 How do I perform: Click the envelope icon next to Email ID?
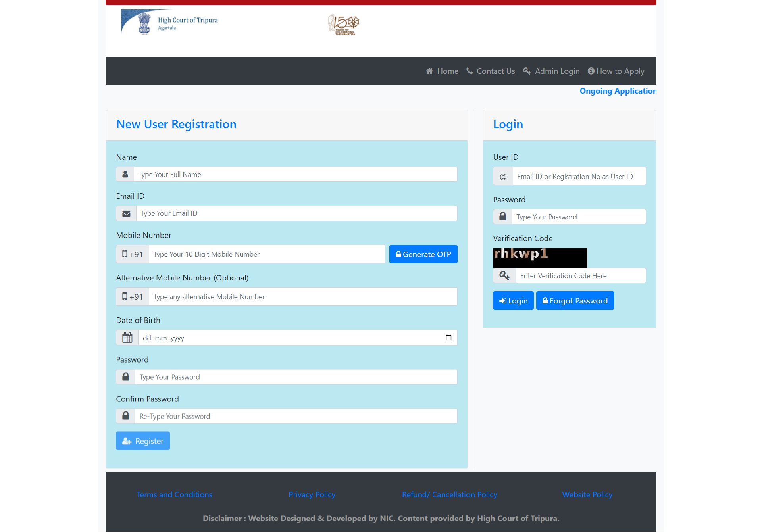(x=126, y=213)
